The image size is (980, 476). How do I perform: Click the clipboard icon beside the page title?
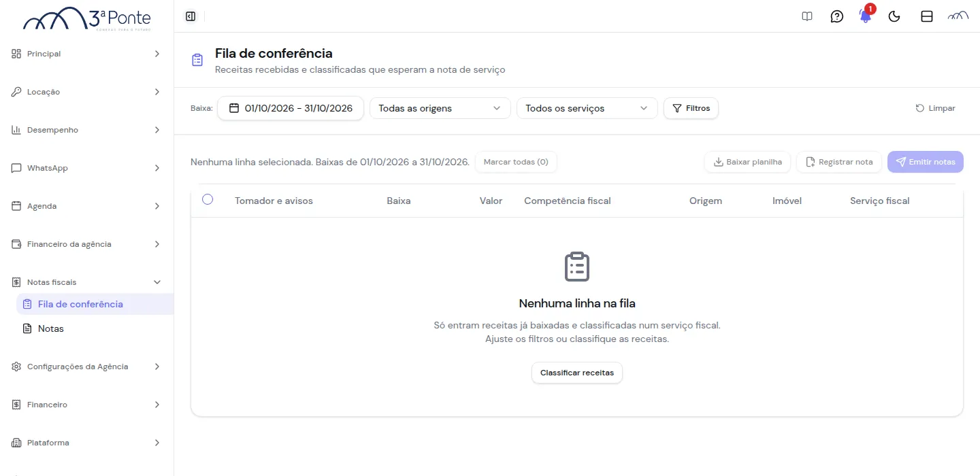pos(197,60)
